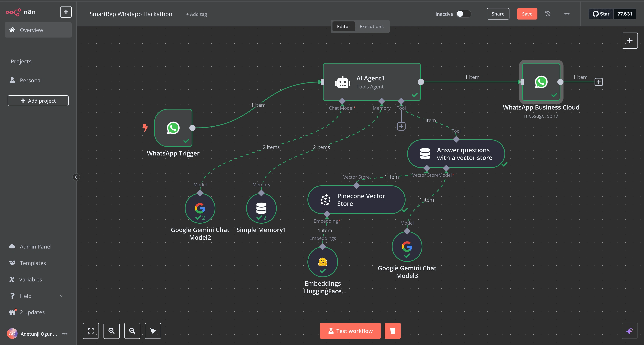This screenshot has height=345, width=644.
Task: Open the AI assistant sparkle button
Action: coord(629,331)
